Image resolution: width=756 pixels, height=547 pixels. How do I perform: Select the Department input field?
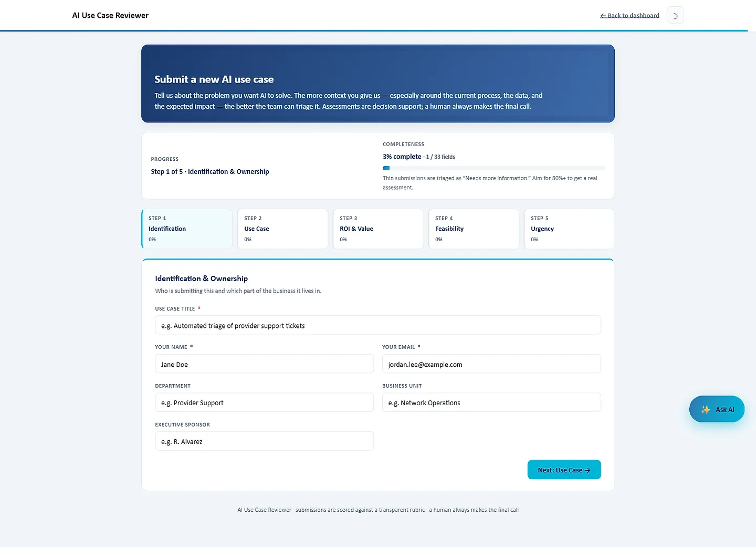pyautogui.click(x=264, y=402)
